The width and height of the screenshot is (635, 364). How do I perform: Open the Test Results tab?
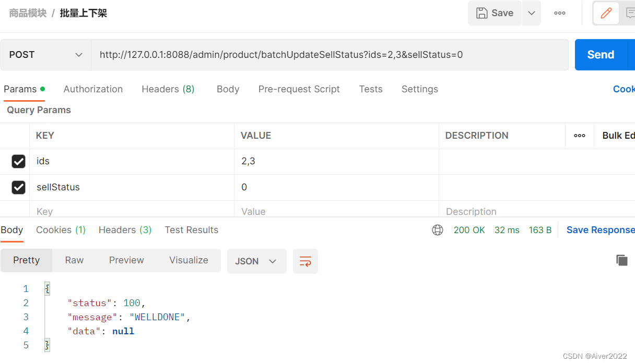pyautogui.click(x=192, y=230)
